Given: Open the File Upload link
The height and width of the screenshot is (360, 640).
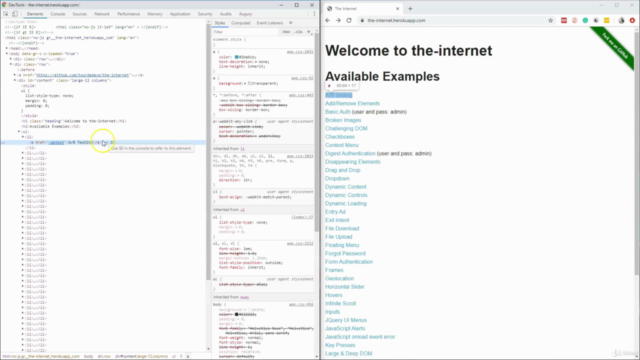Looking at the screenshot, I should [x=339, y=237].
